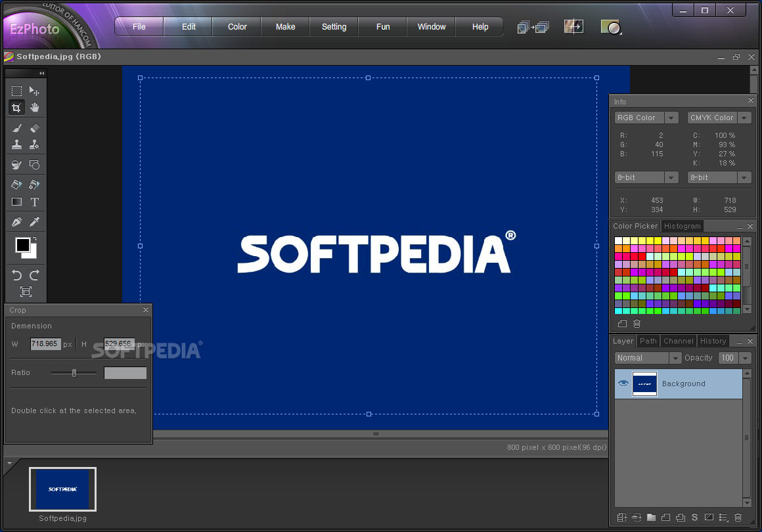Activate the Crop tool
762x532 pixels.
16,107
